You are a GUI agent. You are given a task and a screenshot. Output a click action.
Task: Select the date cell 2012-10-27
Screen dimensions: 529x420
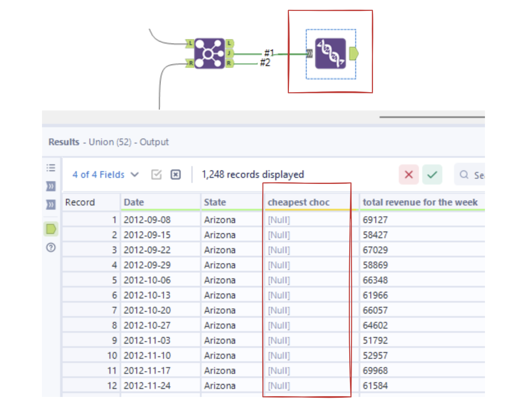tap(160, 325)
